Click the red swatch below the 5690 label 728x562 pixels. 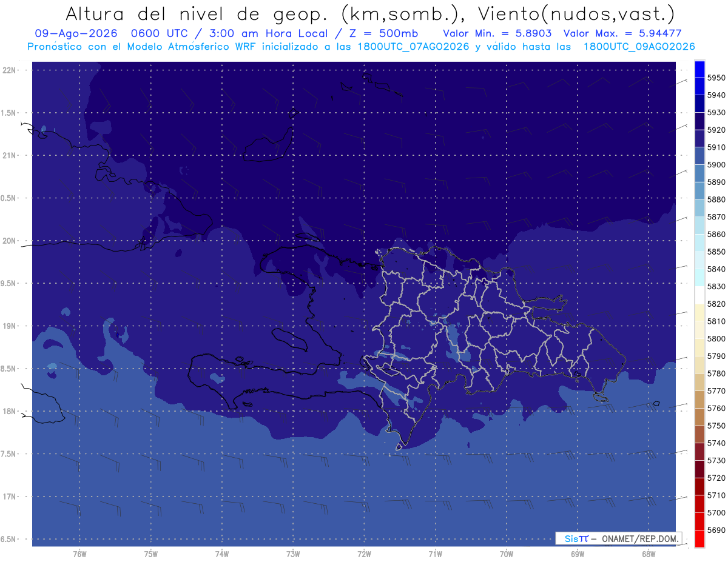[699, 538]
